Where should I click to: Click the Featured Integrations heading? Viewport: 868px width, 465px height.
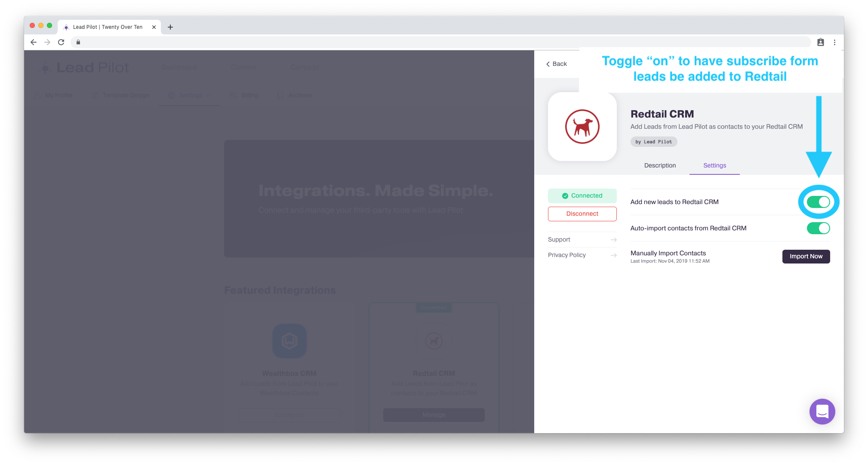tap(280, 290)
